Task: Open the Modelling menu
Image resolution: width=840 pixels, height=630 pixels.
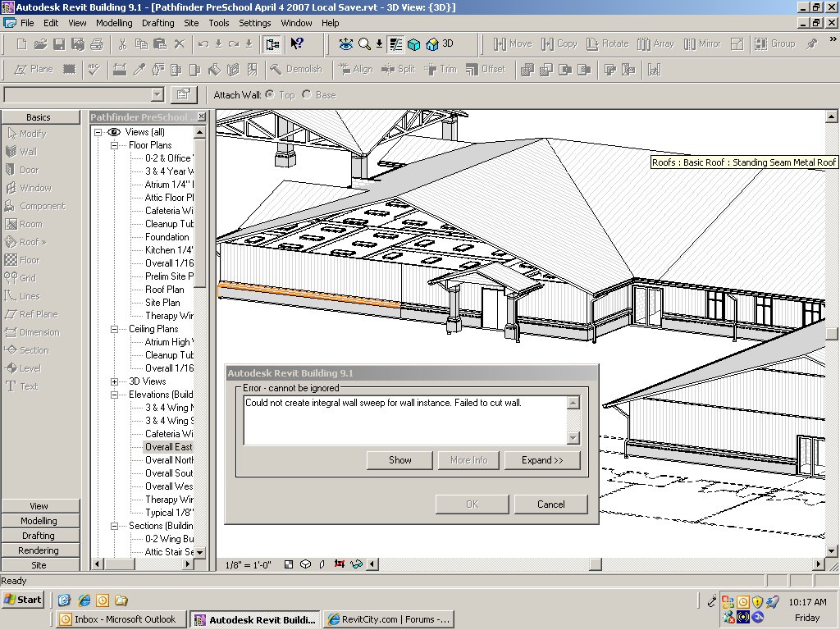Action: pyautogui.click(x=114, y=23)
